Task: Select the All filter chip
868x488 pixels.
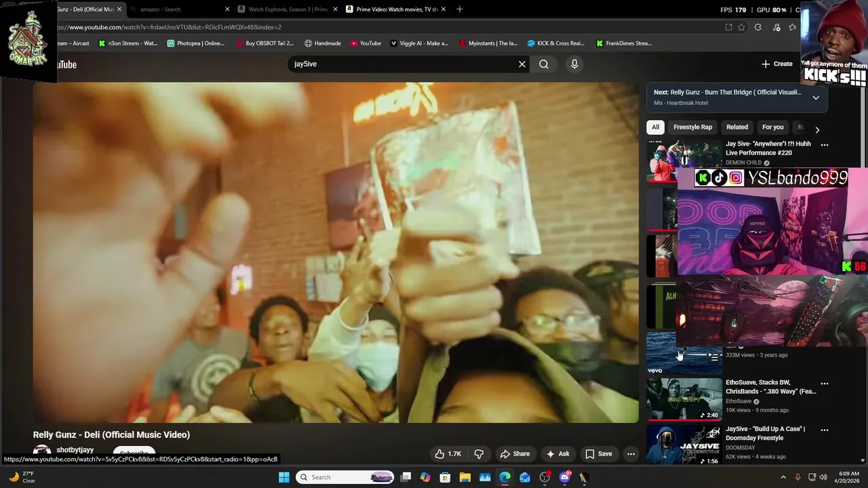Action: coord(655,127)
